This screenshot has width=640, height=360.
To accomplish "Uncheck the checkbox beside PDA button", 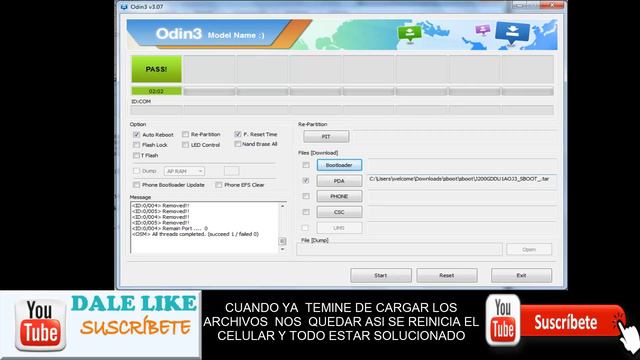I will point(306,180).
